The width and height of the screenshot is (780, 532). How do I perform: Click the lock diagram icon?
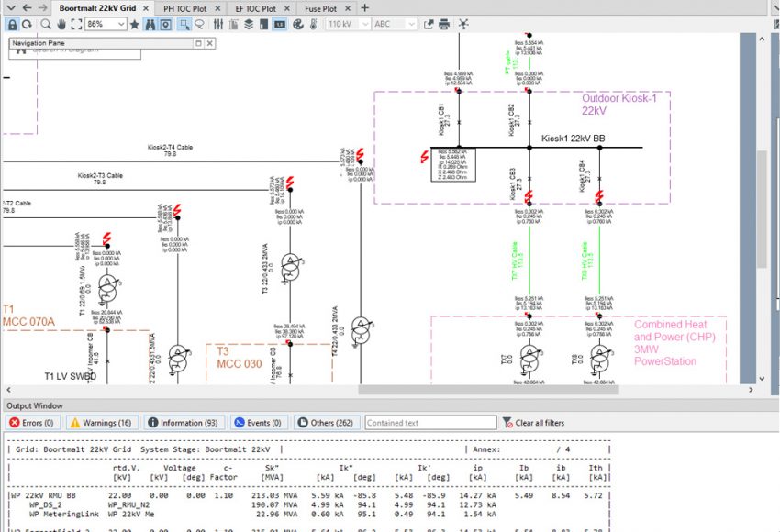(11, 24)
